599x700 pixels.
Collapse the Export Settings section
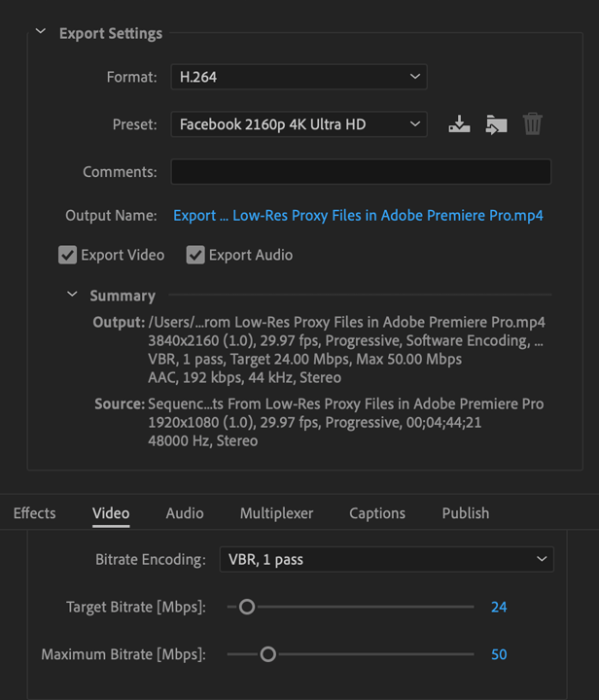(x=41, y=31)
